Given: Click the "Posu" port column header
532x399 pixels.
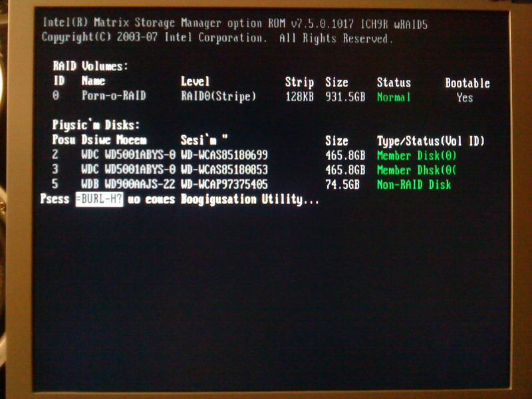Looking at the screenshot, I should (x=64, y=140).
